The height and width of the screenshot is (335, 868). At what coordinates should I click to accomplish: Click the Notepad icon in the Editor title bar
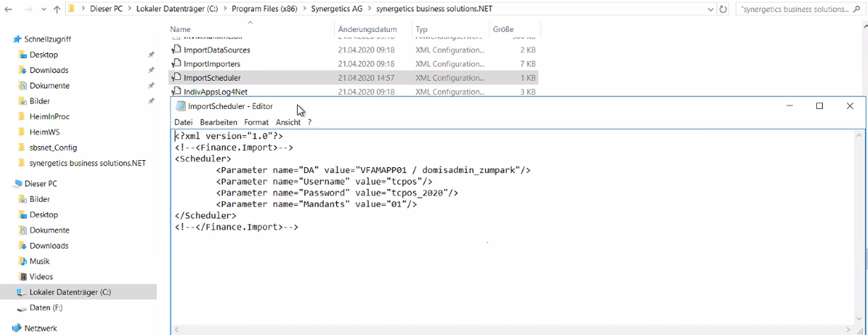(180, 106)
